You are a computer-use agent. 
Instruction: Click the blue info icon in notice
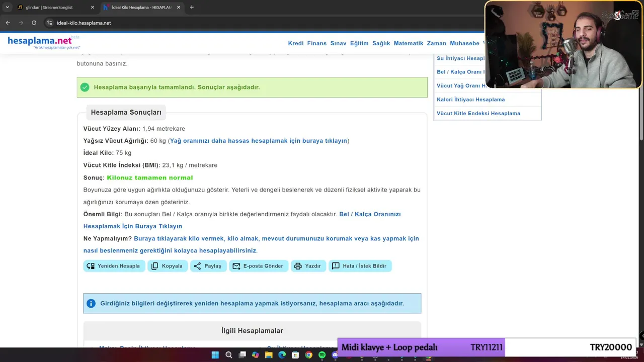tap(91, 303)
